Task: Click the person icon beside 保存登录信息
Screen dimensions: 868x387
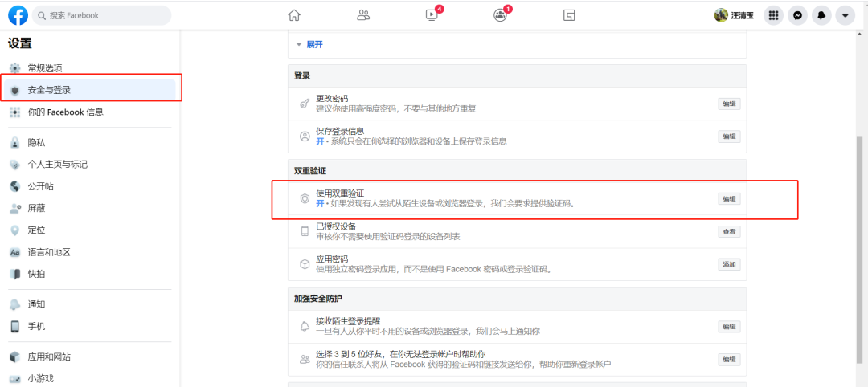Action: click(x=304, y=136)
